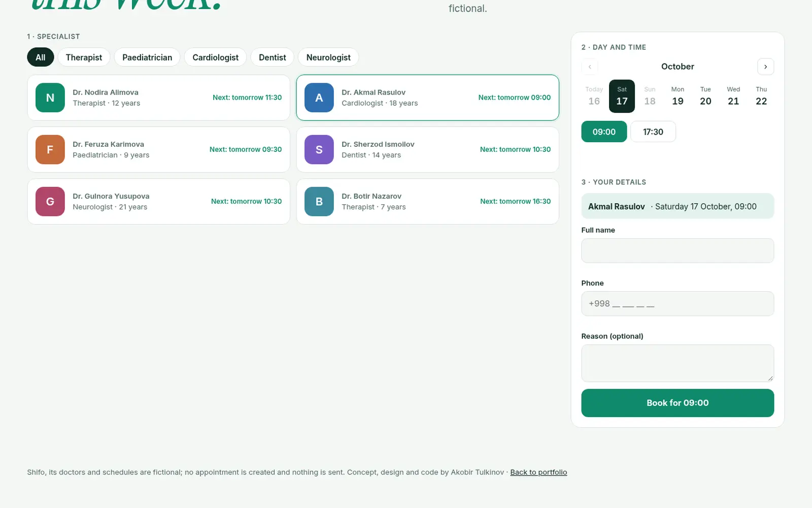Click Dr. Botir Nazarov's teal B avatar
The image size is (812, 508).
click(319, 201)
